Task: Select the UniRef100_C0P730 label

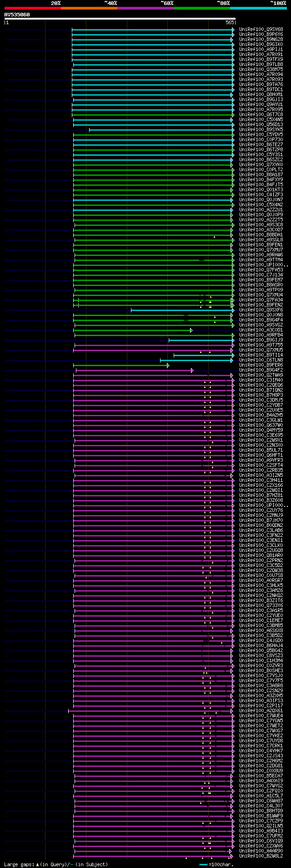Action: coord(261,140)
